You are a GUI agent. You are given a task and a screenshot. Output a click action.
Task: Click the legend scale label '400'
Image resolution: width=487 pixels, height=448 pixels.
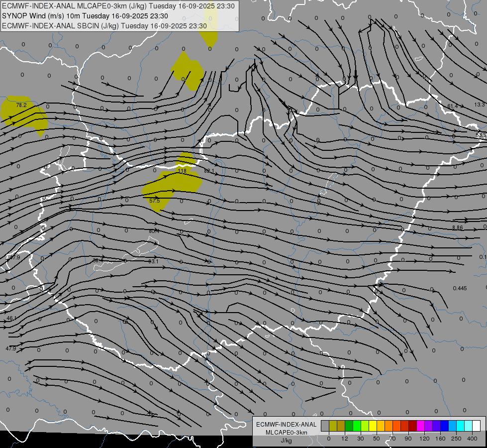[472, 439]
